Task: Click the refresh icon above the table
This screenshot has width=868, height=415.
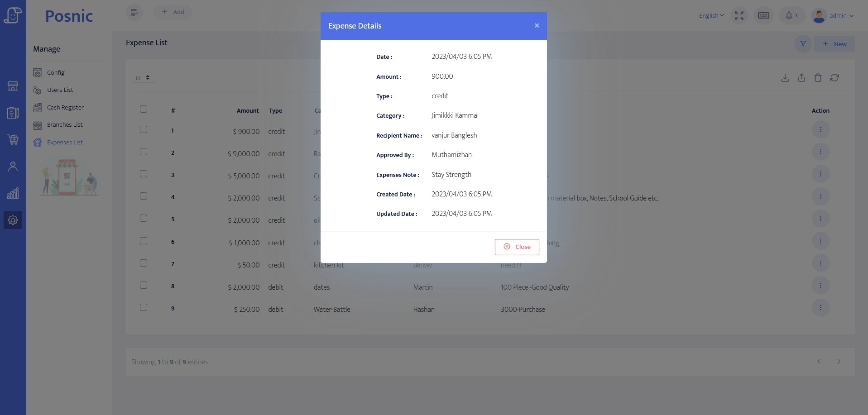Action: (834, 78)
